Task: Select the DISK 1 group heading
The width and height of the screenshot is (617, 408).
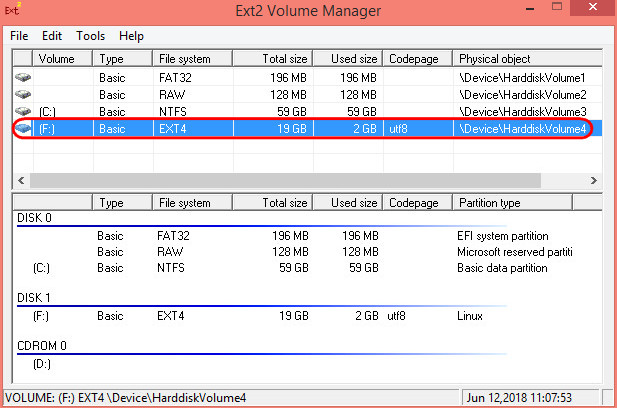Action: [x=34, y=297]
